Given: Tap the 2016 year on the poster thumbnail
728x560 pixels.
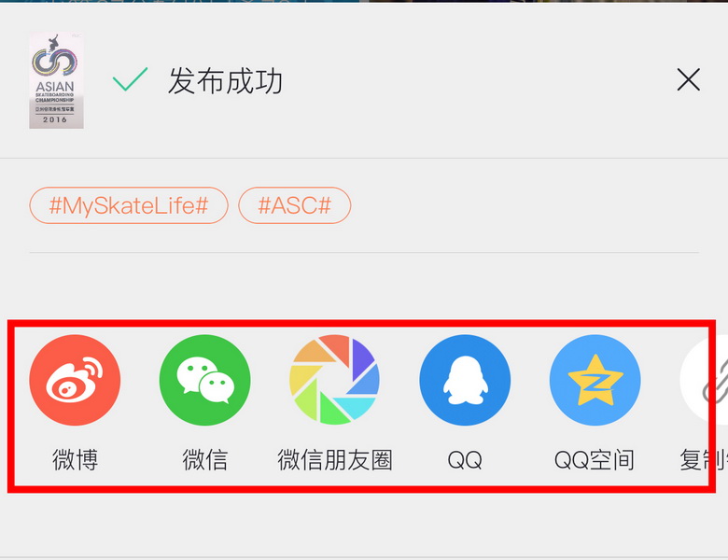Looking at the screenshot, I should pos(55,119).
